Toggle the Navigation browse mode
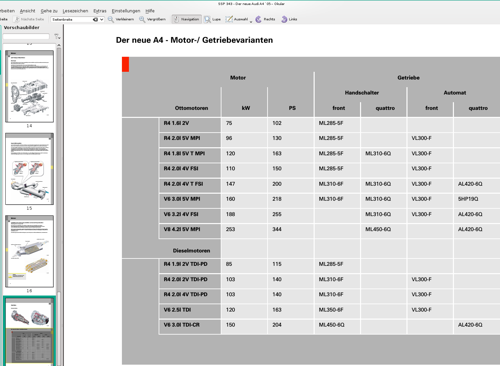 click(187, 19)
